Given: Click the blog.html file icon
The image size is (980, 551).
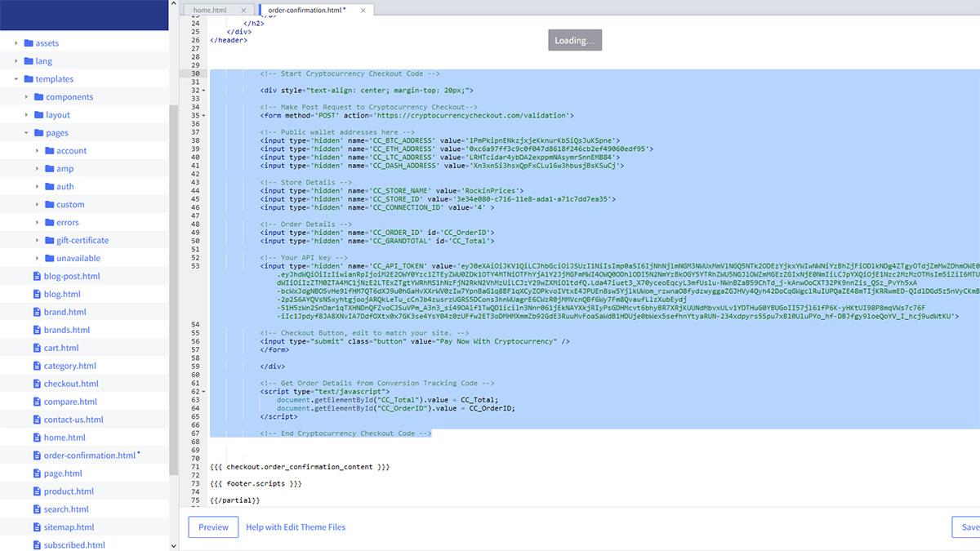Looking at the screenshot, I should tap(37, 295).
